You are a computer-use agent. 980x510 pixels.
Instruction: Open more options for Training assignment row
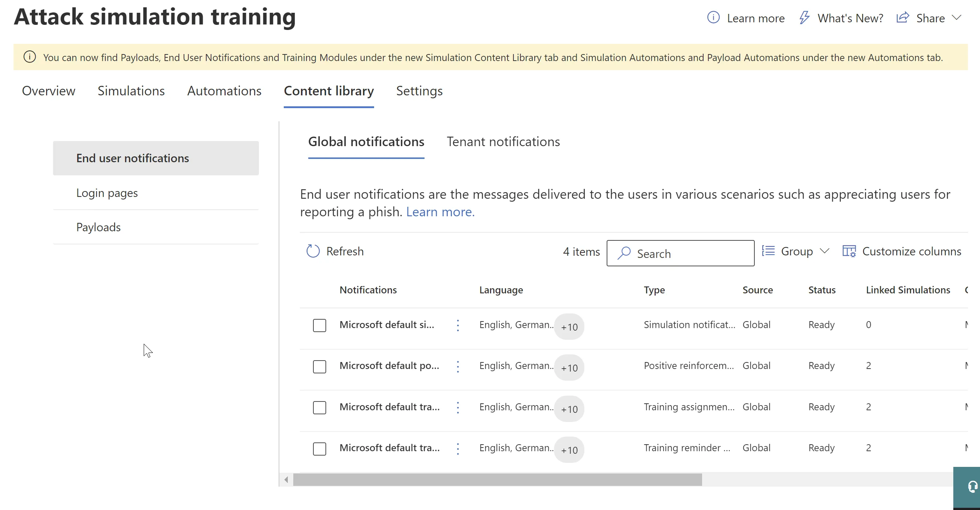[458, 407]
